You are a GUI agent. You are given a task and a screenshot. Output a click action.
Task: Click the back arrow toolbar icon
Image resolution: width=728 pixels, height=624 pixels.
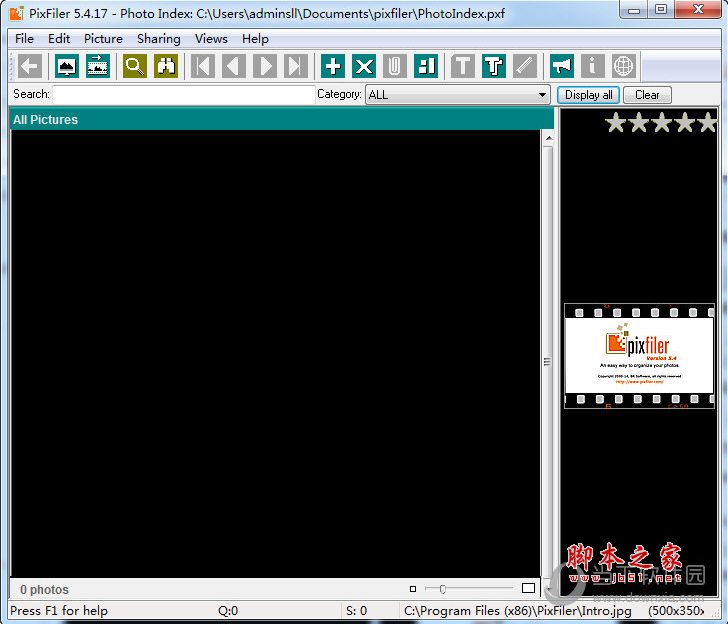click(30, 66)
